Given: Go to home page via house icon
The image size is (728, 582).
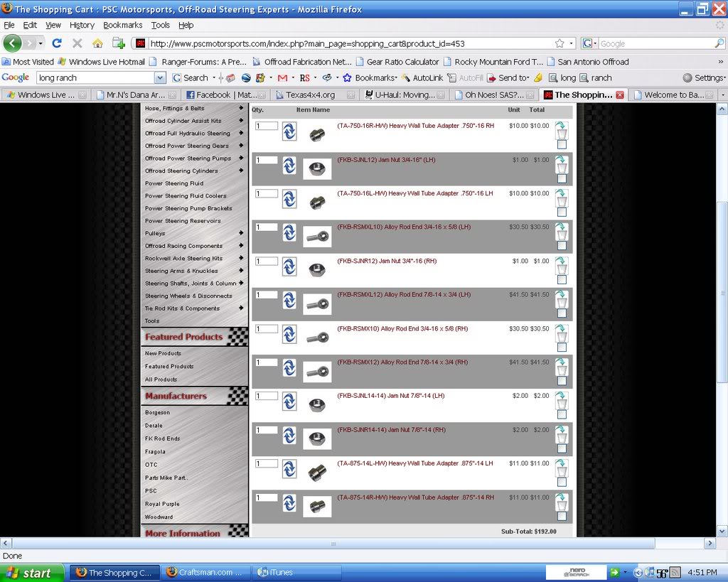Looking at the screenshot, I should coord(97,43).
